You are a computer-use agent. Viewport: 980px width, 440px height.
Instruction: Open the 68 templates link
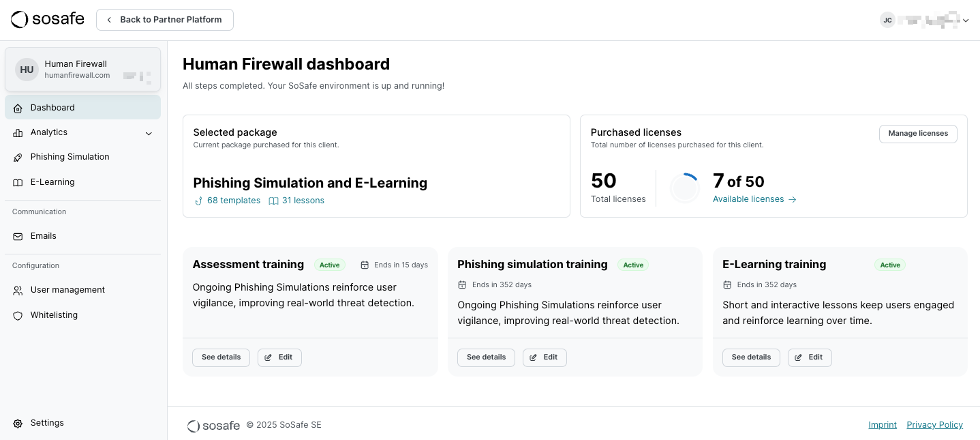point(233,201)
